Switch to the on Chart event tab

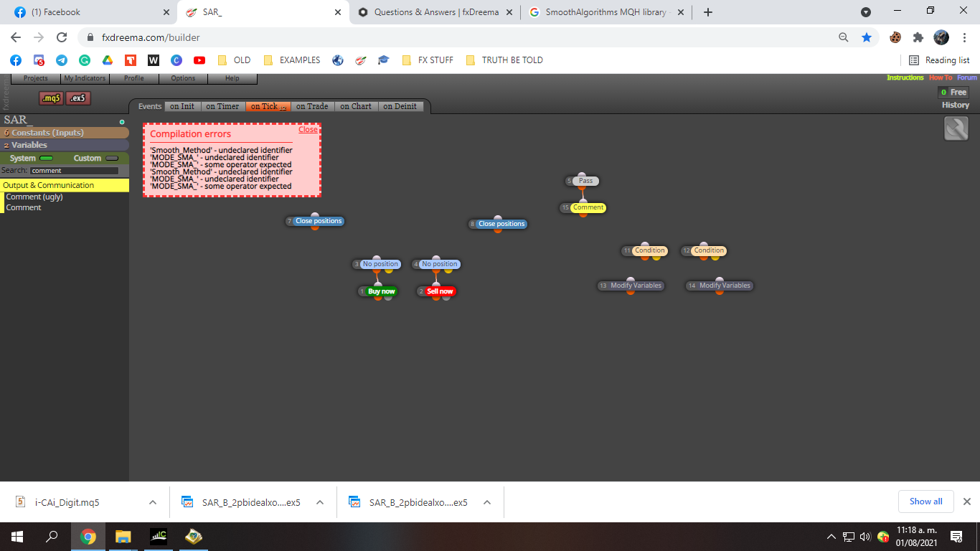[356, 106]
